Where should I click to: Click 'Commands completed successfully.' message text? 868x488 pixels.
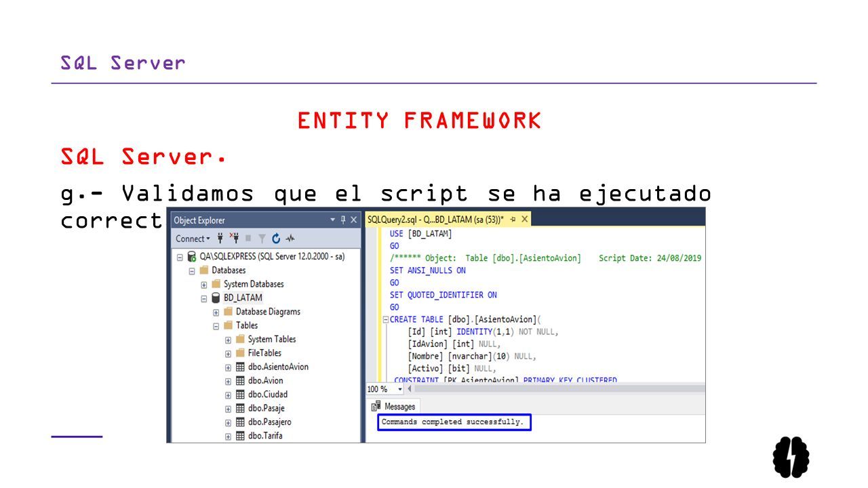tap(452, 422)
